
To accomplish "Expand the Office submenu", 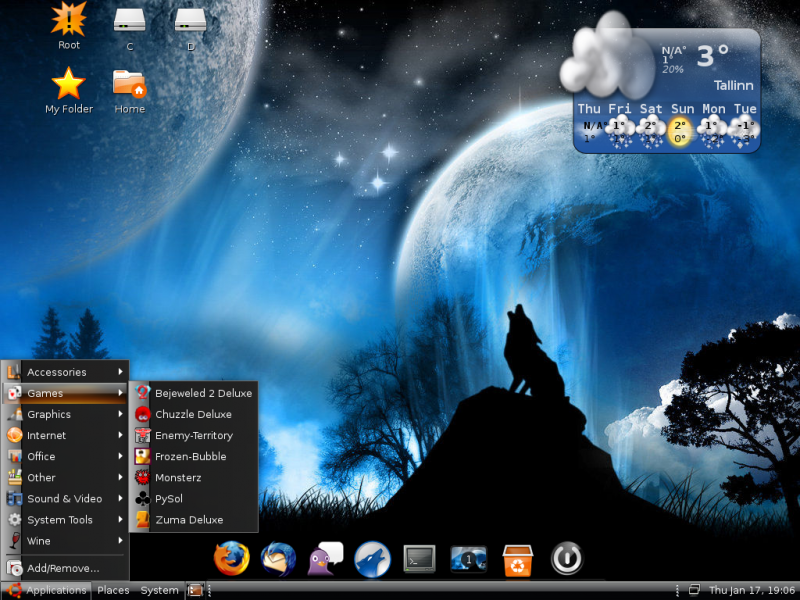I will pos(65,457).
